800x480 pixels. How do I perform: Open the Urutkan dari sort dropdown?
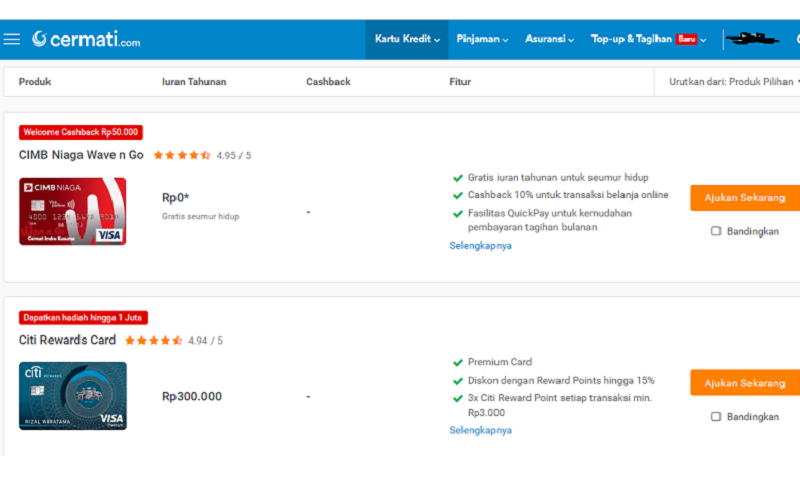pyautogui.click(x=733, y=82)
